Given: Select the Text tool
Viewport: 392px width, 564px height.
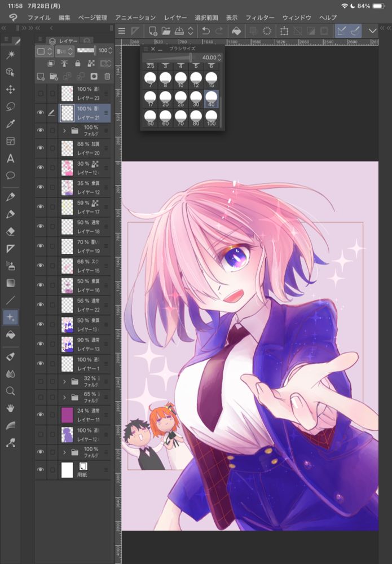Looking at the screenshot, I should pos(10,158).
